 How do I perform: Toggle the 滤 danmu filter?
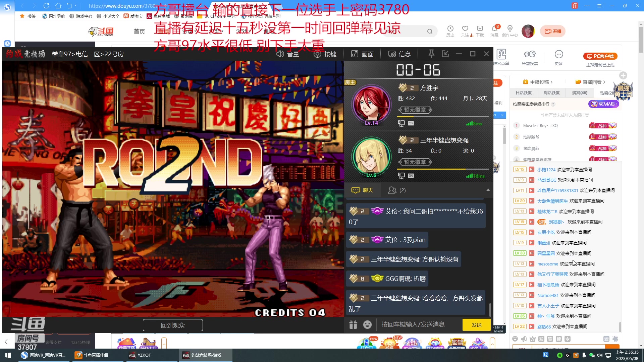click(606, 339)
